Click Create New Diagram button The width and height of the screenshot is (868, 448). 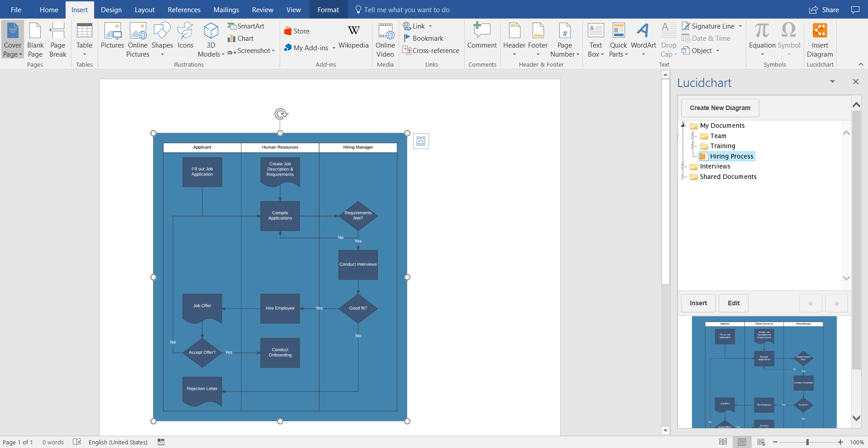[x=720, y=108]
